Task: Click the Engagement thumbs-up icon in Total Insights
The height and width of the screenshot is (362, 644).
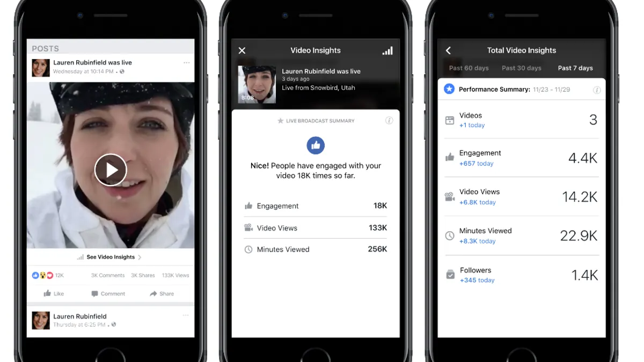Action: pos(450,158)
